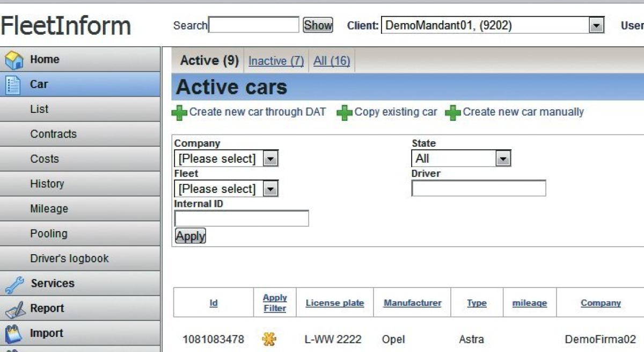Viewport: 644px width, 352px height.
Task: Focus the Search input field
Action: (x=253, y=25)
